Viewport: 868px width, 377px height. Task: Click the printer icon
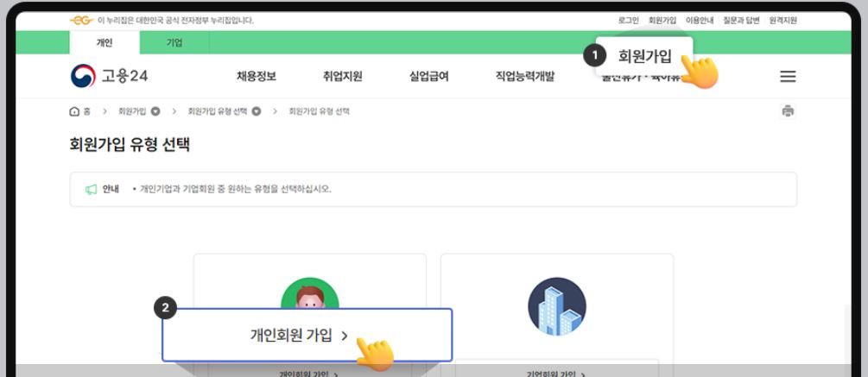788,111
